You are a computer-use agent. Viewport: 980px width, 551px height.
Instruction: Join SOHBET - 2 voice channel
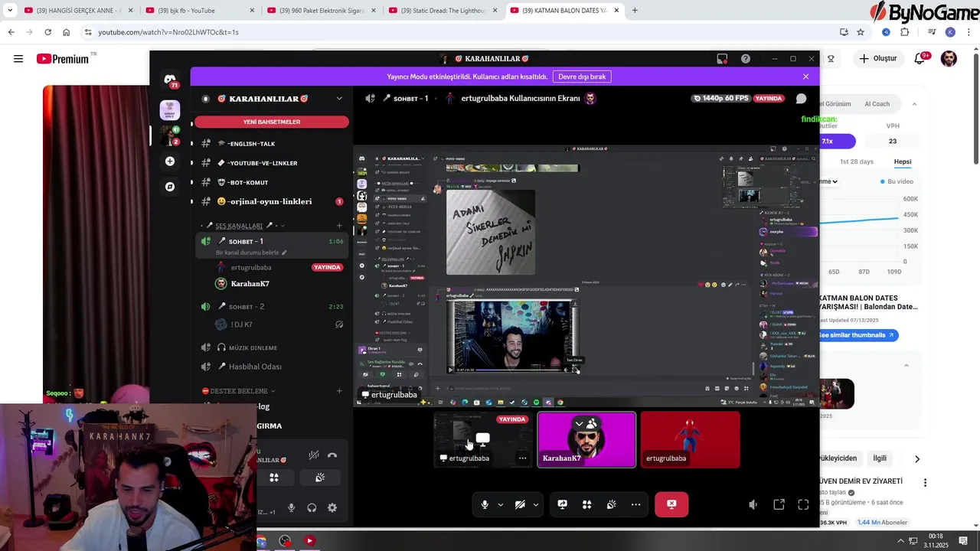click(x=270, y=306)
